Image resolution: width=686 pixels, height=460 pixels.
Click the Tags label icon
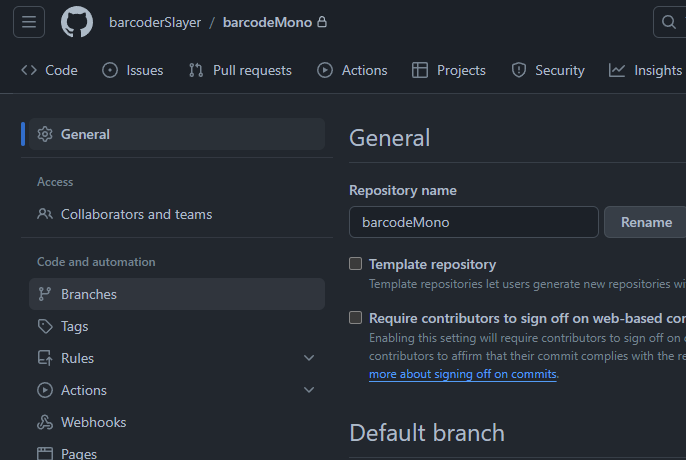(x=45, y=326)
